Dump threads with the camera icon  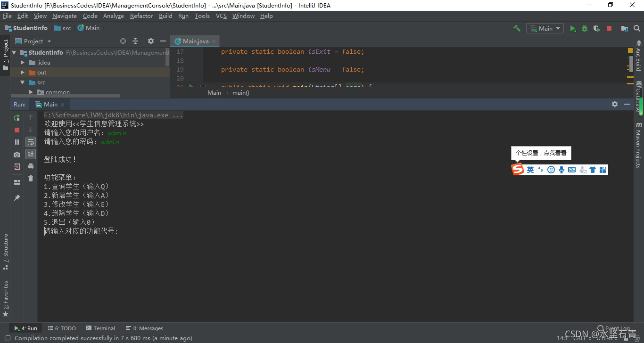coord(17,154)
